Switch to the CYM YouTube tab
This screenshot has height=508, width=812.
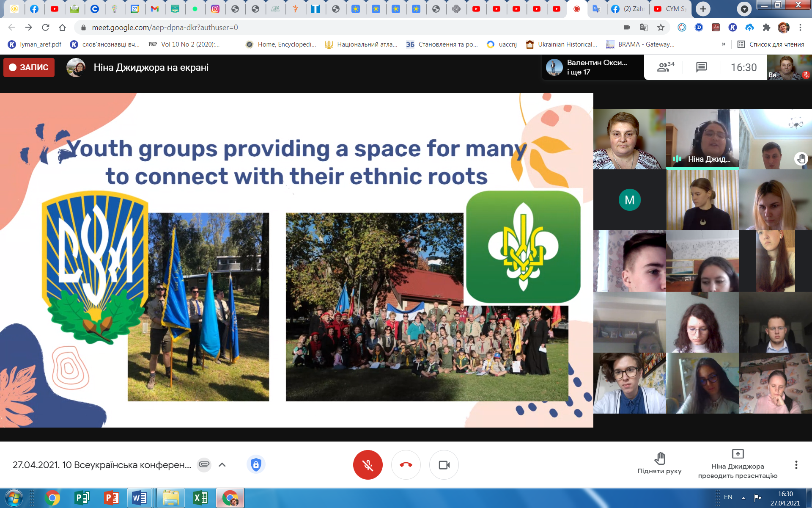click(670, 8)
